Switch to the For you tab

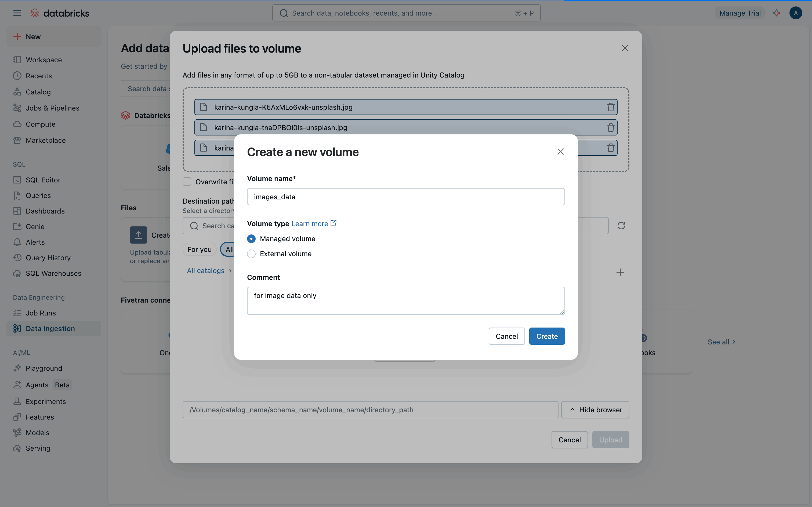tap(199, 249)
